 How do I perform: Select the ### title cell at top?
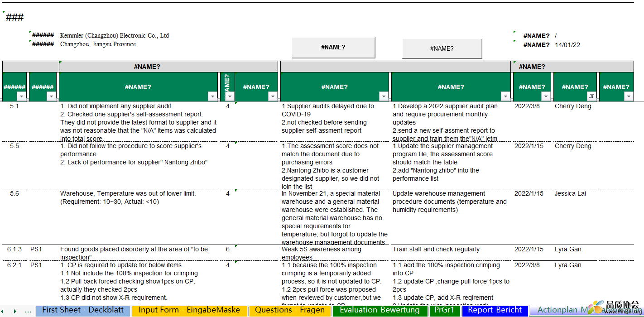pos(14,18)
